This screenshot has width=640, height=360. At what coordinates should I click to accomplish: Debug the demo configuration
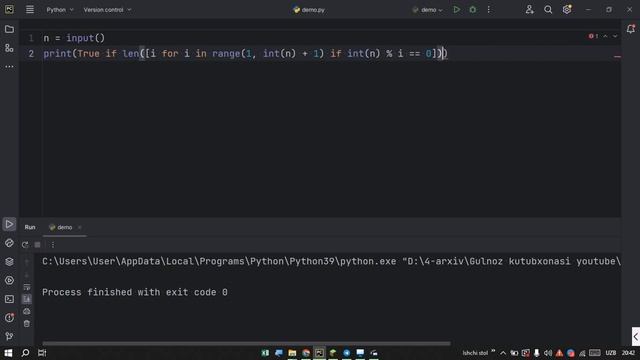tap(473, 9)
